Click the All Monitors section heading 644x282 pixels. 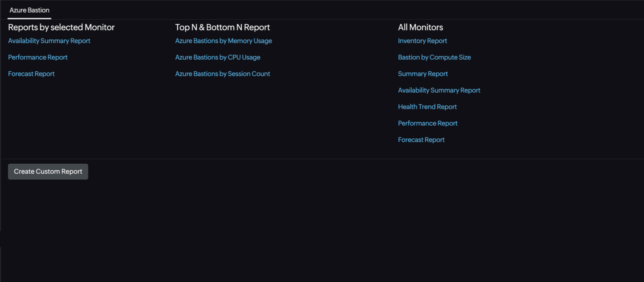point(420,27)
